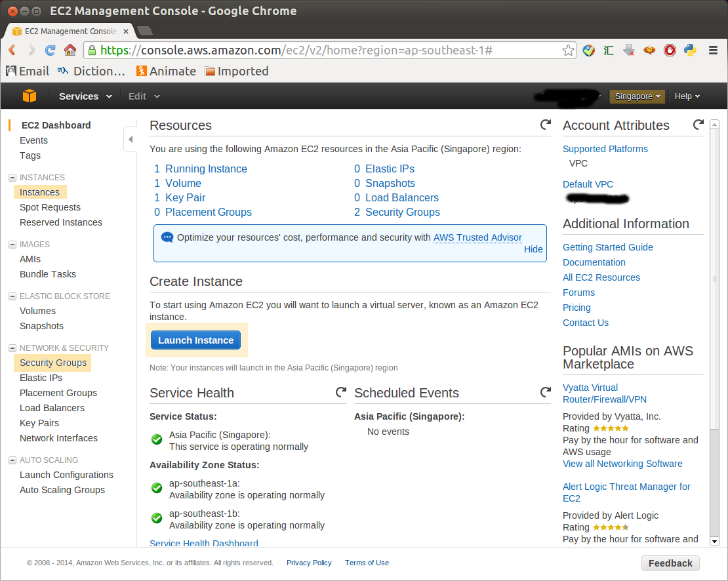Screen dimensions: 728x581
Task: Refresh the Service Health section
Action: click(340, 392)
